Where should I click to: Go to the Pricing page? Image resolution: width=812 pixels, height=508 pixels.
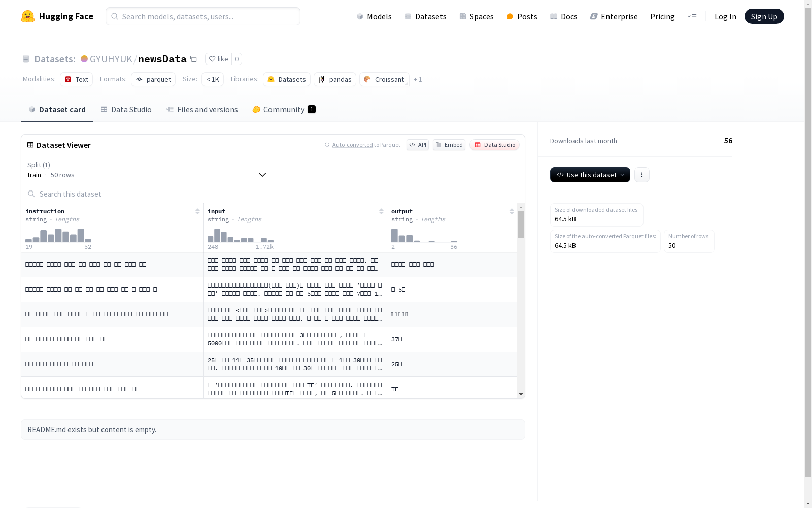(662, 16)
